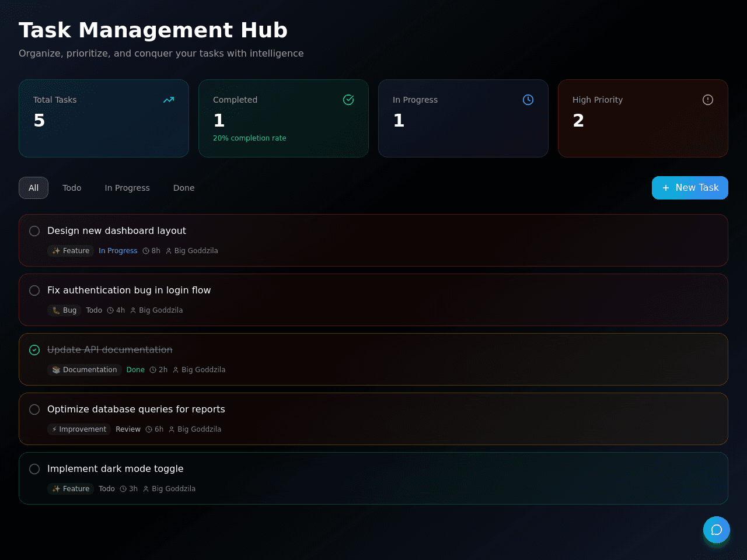Open the In Progress stat card
Viewport: 747px width, 560px height.
pyautogui.click(x=463, y=118)
